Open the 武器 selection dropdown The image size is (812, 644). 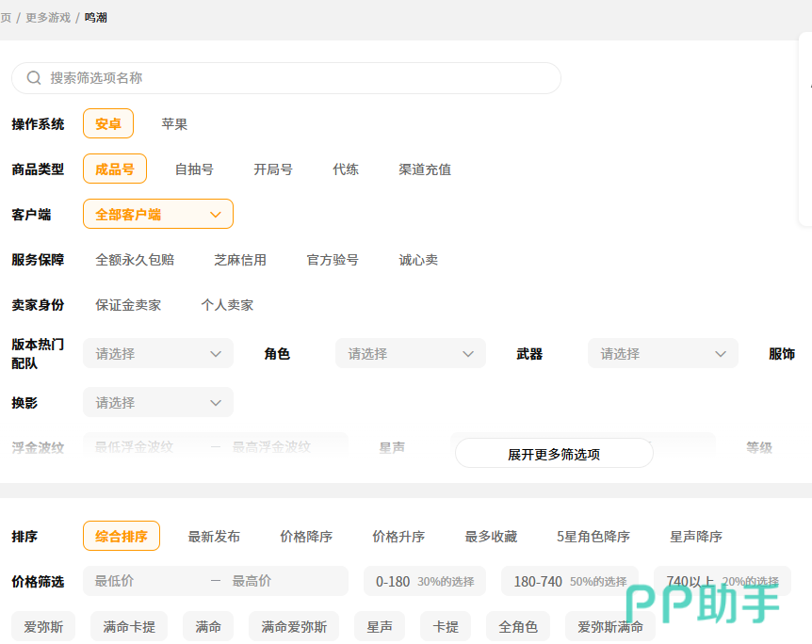(663, 354)
